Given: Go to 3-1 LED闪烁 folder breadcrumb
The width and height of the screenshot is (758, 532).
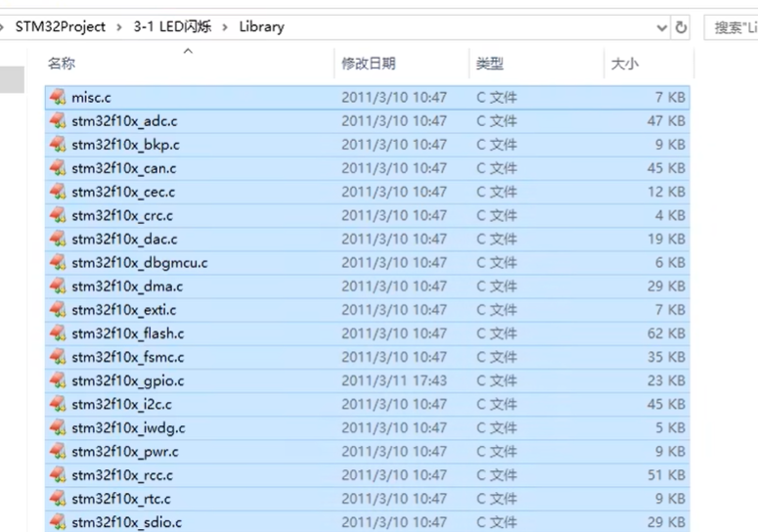Looking at the screenshot, I should tap(172, 26).
